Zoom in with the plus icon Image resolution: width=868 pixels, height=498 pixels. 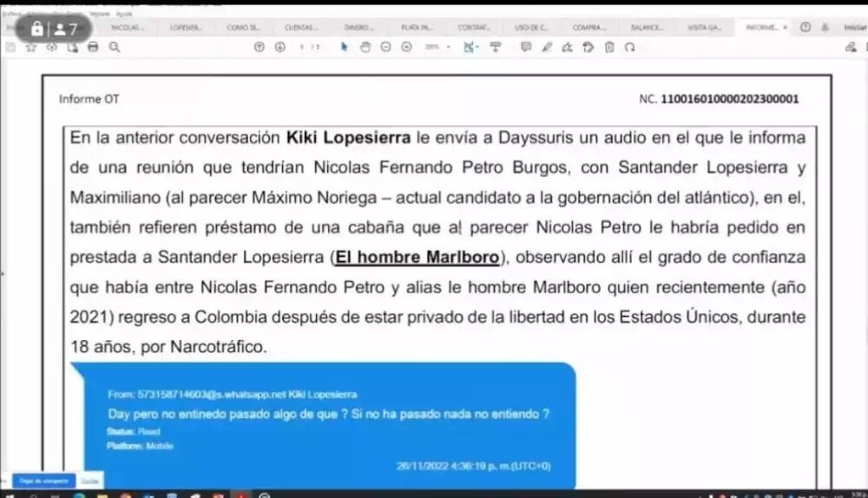coord(406,48)
